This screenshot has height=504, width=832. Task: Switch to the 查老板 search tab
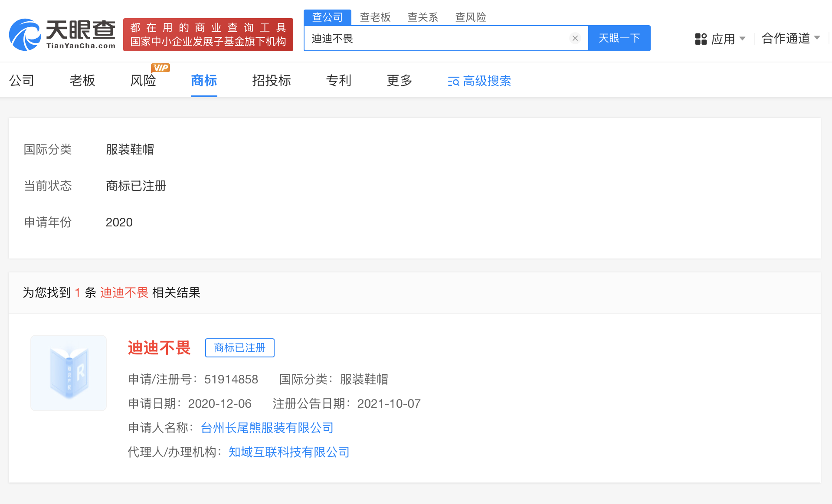[x=375, y=17]
